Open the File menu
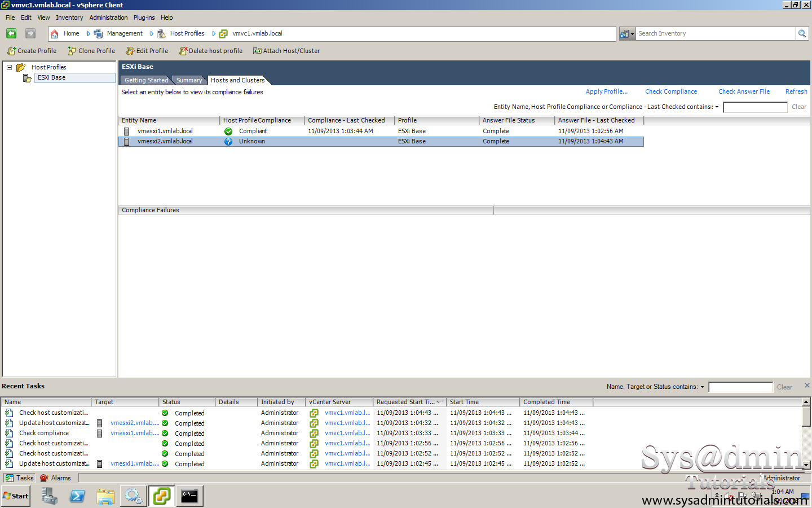The width and height of the screenshot is (812, 508). 10,17
